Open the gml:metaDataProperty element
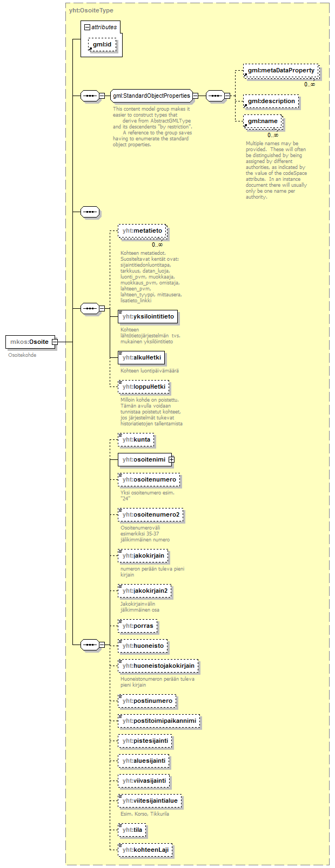The height and width of the screenshot is (868, 335). coord(280,71)
